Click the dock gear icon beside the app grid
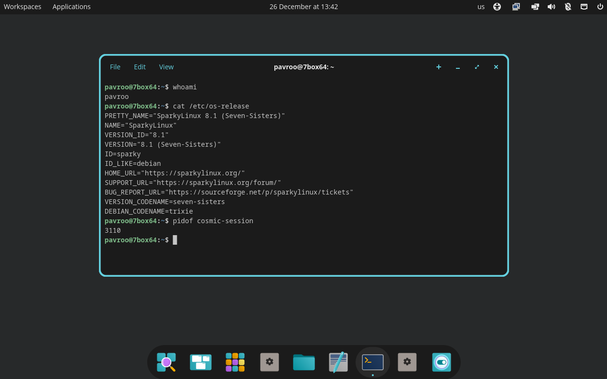 (269, 362)
